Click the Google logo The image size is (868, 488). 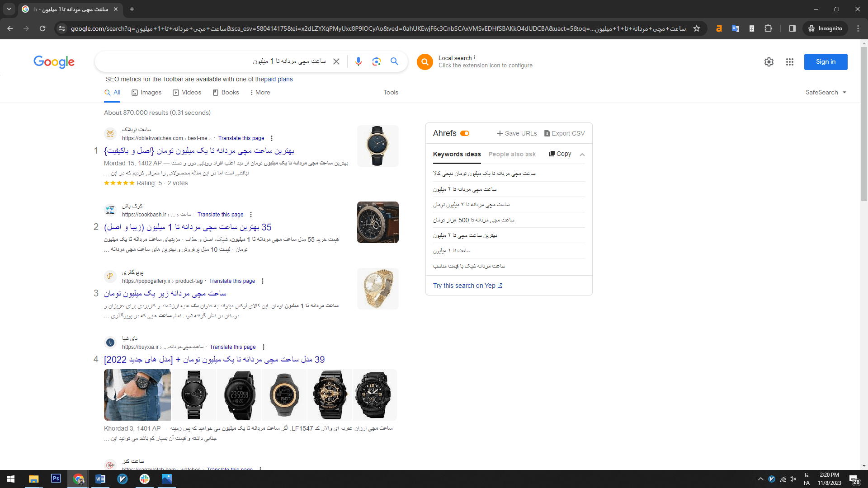[54, 62]
